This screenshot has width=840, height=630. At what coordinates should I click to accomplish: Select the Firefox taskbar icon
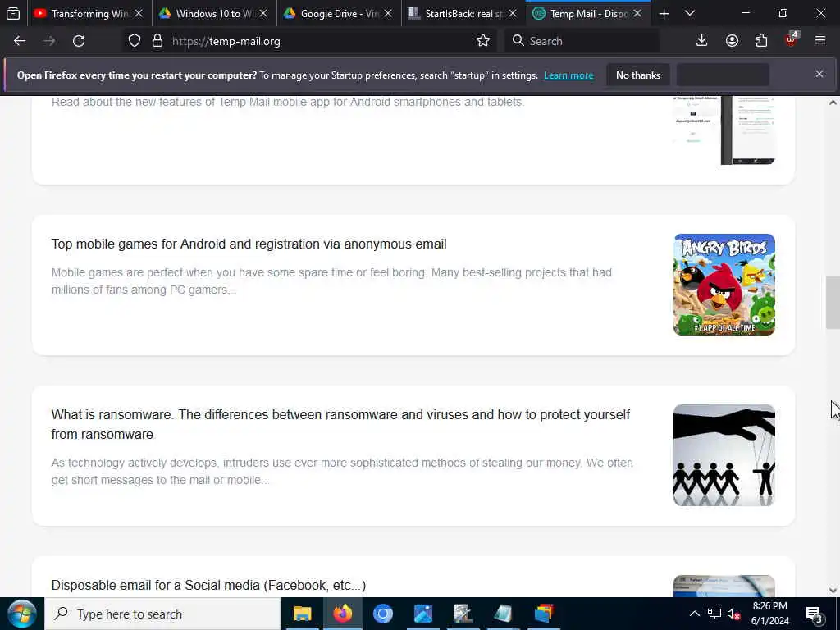coord(343,614)
